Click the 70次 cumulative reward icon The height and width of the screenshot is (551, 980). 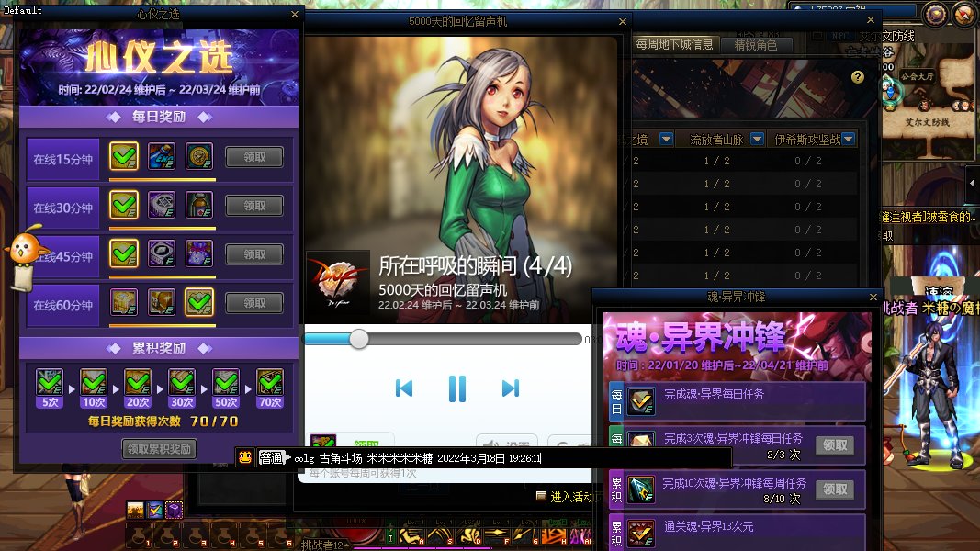pyautogui.click(x=270, y=382)
